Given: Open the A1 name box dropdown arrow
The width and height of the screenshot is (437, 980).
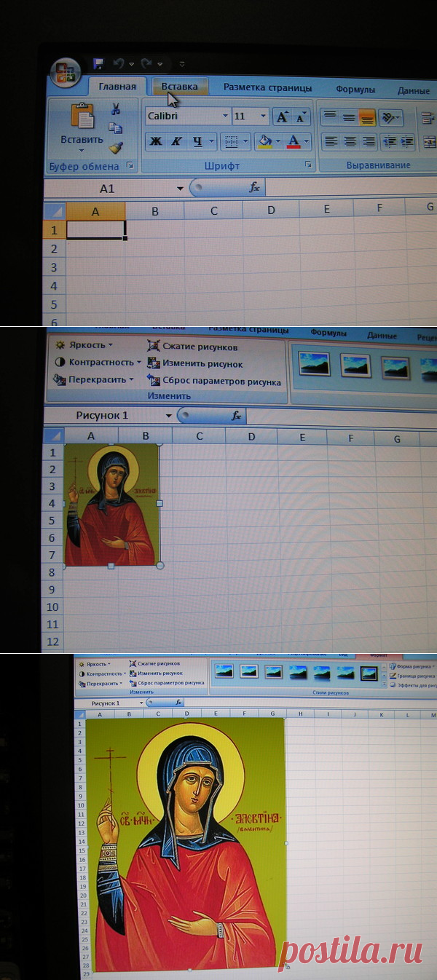Looking at the screenshot, I should coord(180,189).
